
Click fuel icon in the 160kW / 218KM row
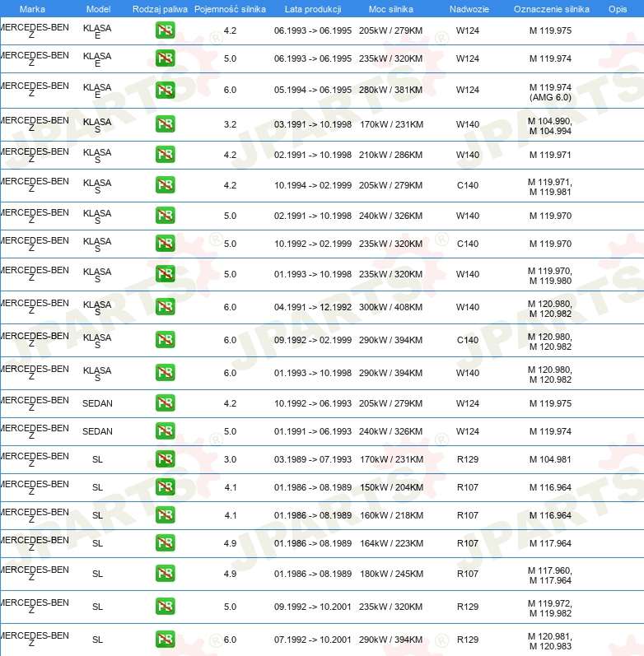tap(165, 515)
